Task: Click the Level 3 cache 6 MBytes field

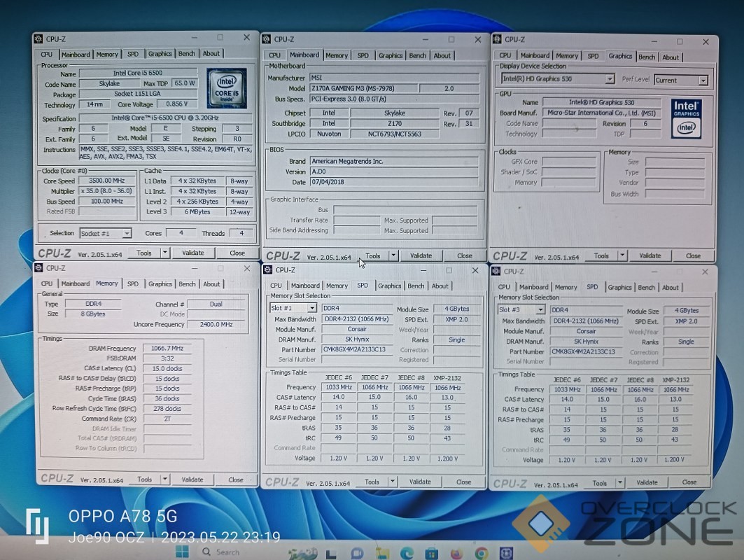Action: [197, 211]
